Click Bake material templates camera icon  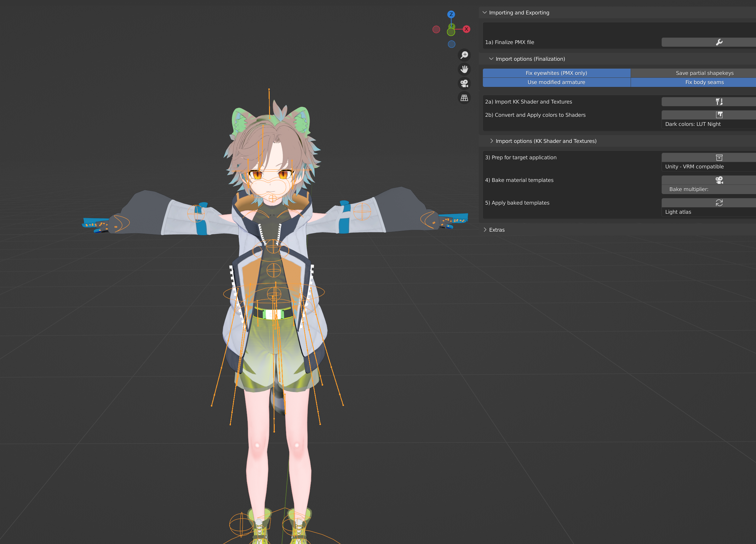tap(719, 180)
